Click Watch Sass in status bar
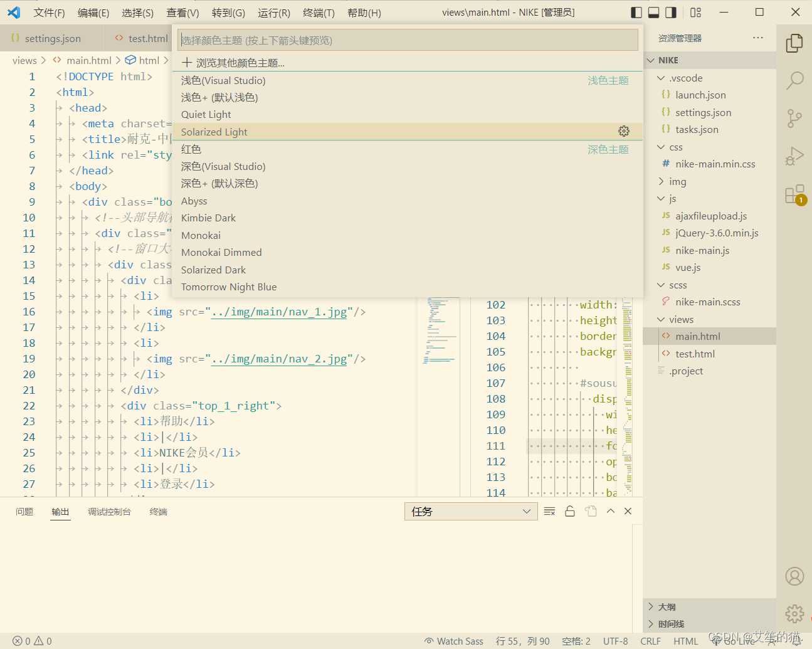812x649 pixels. [x=454, y=641]
